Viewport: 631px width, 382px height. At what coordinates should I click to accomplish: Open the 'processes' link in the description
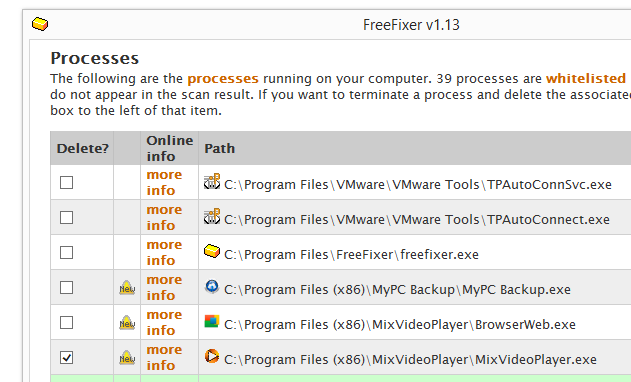pos(223,78)
